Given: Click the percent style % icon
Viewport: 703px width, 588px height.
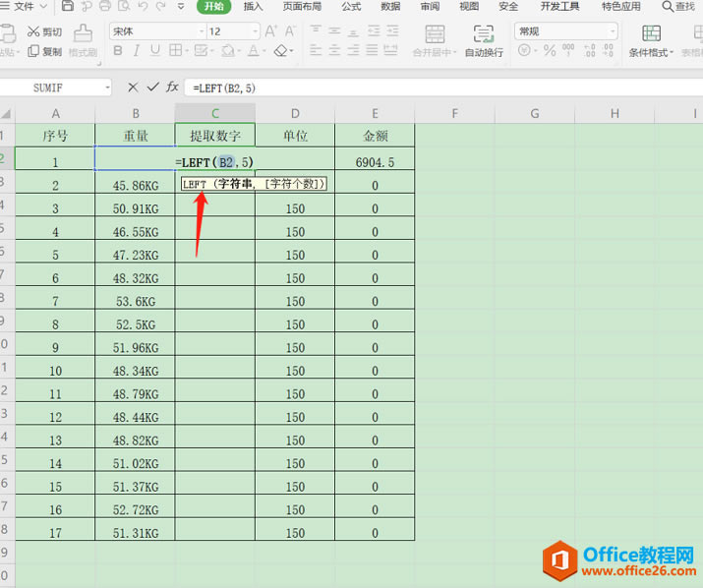Looking at the screenshot, I should (550, 50).
